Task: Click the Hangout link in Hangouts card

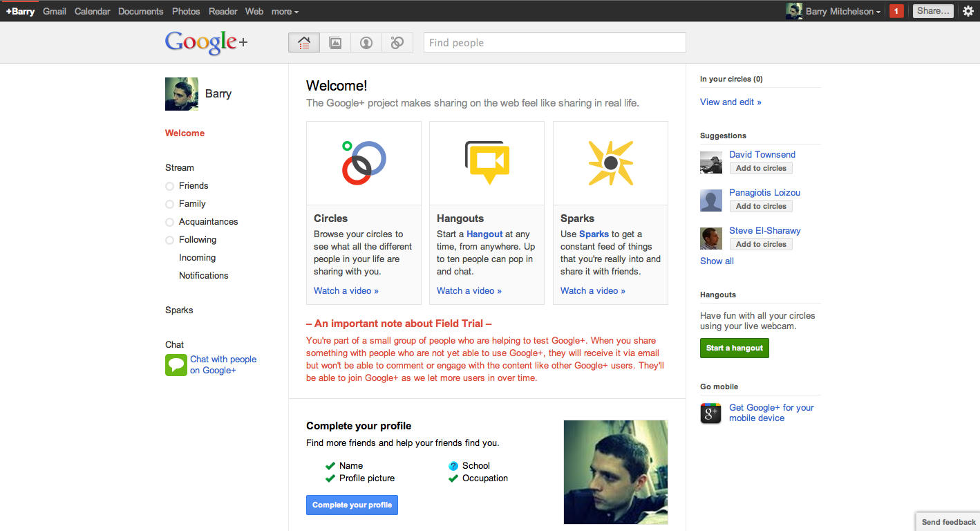Action: [x=484, y=234]
